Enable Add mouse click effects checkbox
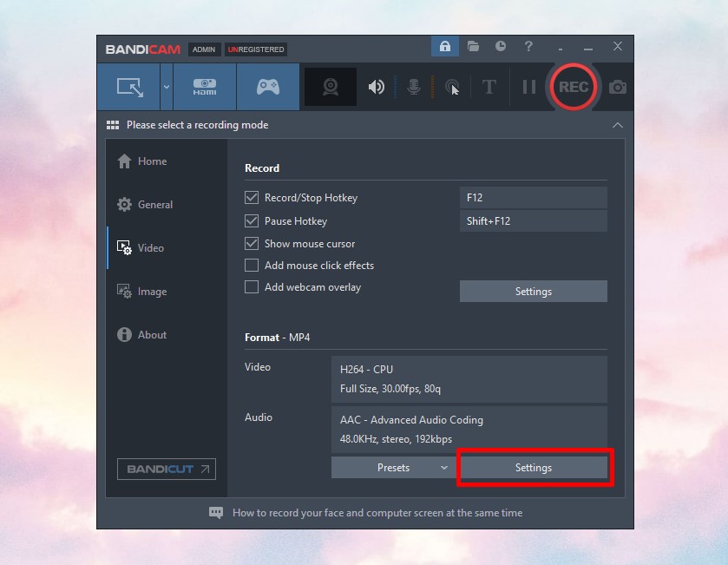Image resolution: width=728 pixels, height=565 pixels. pos(252,266)
